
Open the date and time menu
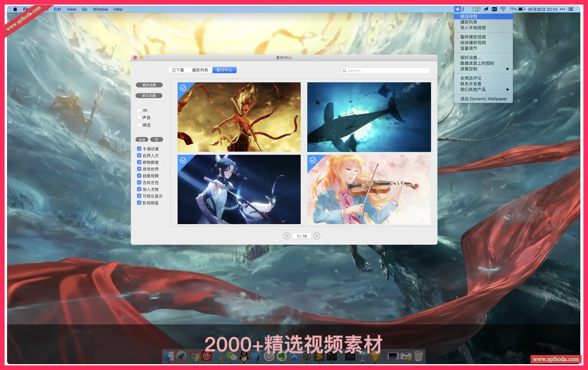tap(543, 9)
